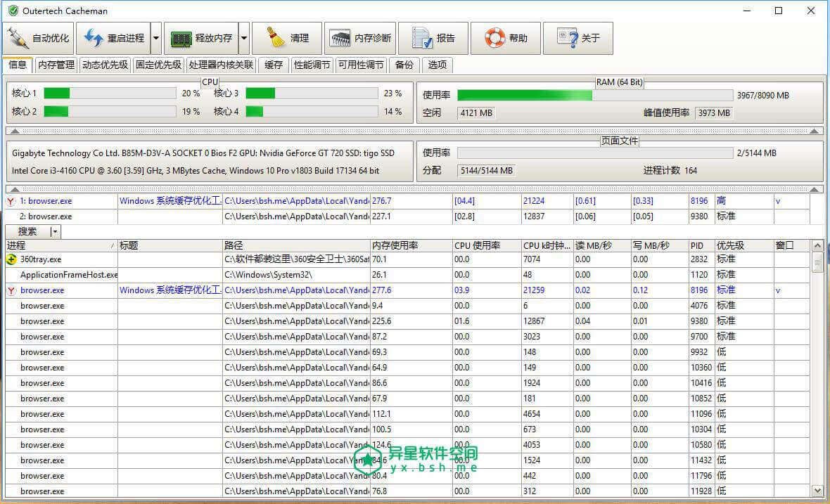Click the 搜索 search button

pos(27,232)
